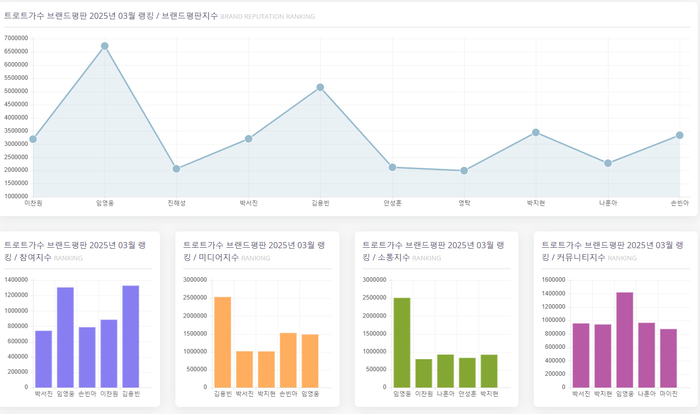The image size is (700, 414).
Task: Click the 1500000 y-axis value in 소통지수 chart
Action: point(374,334)
